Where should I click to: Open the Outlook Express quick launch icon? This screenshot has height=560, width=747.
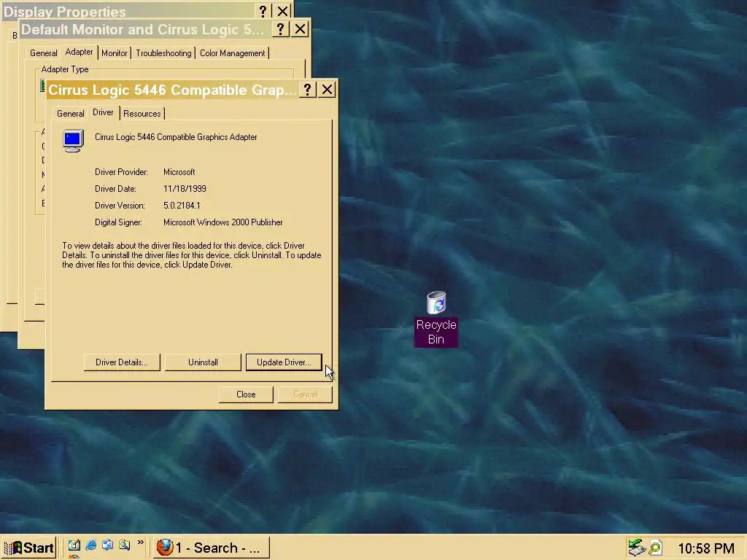108,545
